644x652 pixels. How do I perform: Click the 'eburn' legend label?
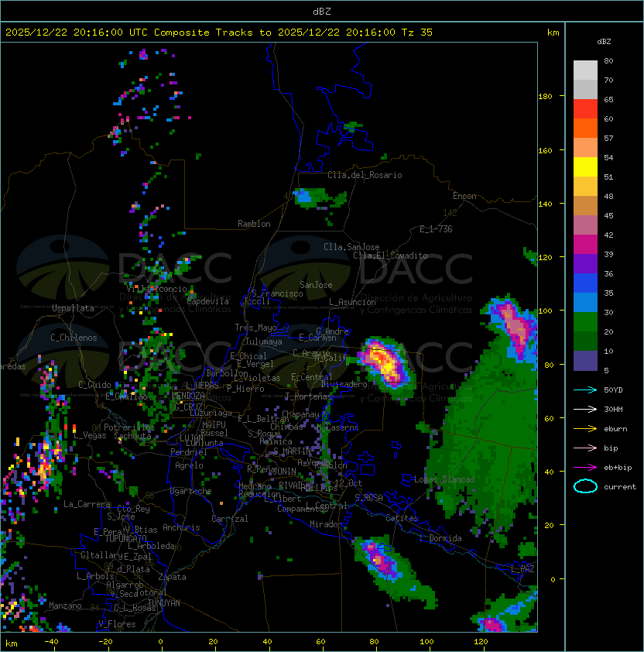click(615, 429)
